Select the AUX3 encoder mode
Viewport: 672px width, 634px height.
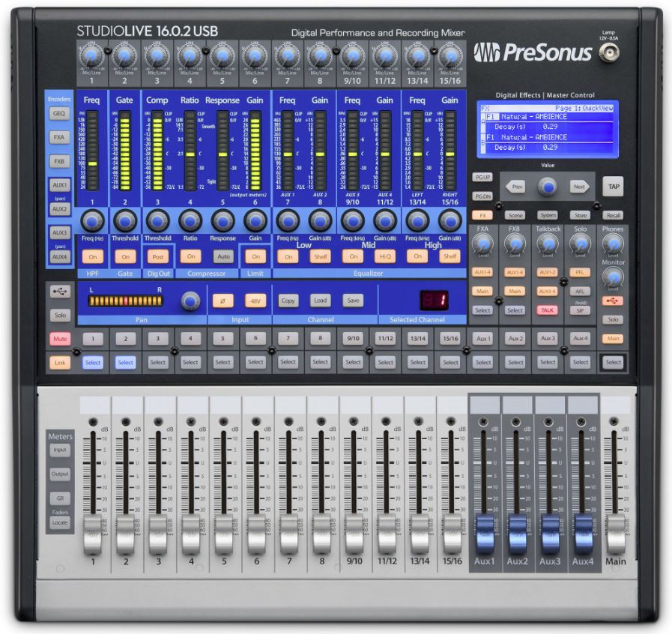coord(59,233)
